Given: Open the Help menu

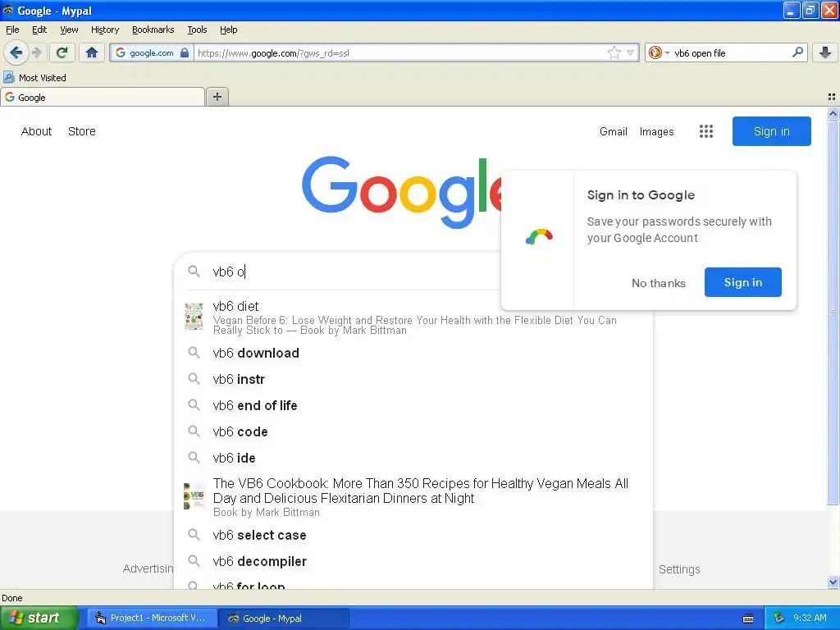Looking at the screenshot, I should [x=229, y=30].
